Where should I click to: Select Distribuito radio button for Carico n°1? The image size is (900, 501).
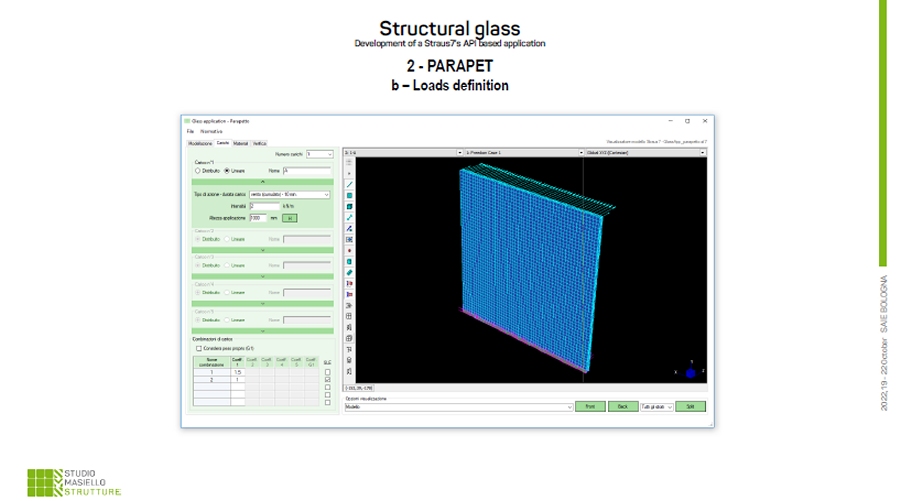tap(198, 171)
